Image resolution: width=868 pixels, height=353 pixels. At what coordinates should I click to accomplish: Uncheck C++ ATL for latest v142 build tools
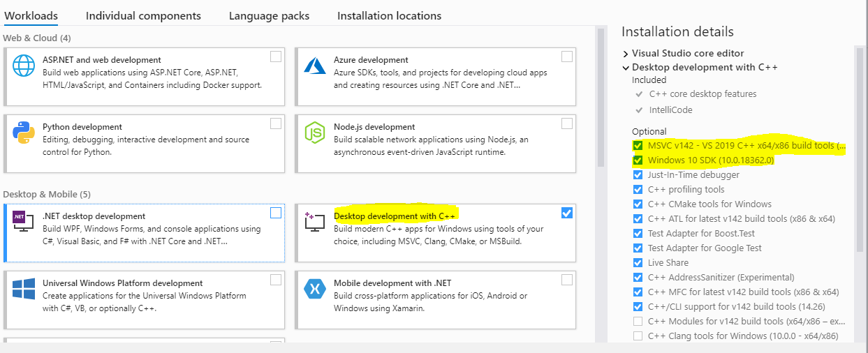(638, 219)
